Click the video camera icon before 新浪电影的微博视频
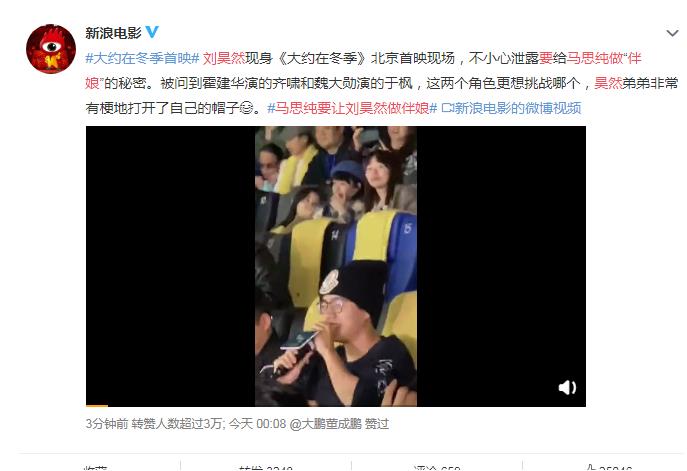The height and width of the screenshot is (471, 687). [x=446, y=108]
